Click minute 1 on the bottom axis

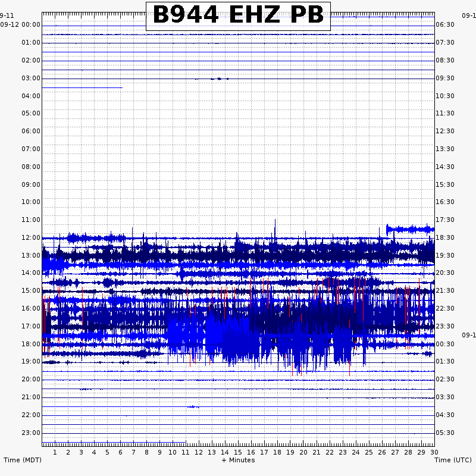coord(55,453)
